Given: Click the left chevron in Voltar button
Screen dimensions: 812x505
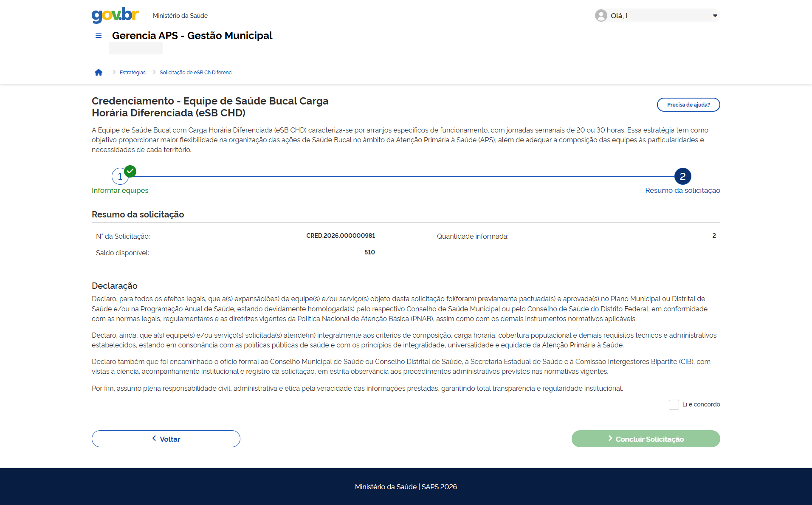Looking at the screenshot, I should click(x=154, y=438).
